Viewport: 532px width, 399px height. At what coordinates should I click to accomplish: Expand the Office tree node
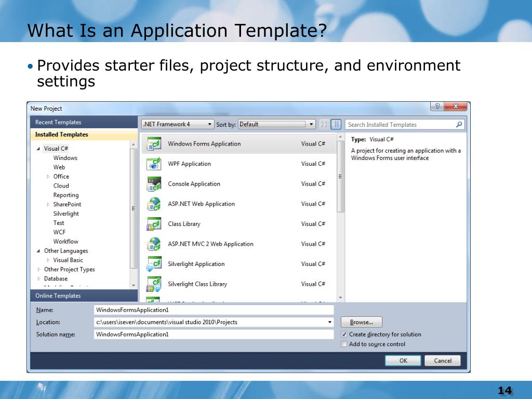click(48, 177)
